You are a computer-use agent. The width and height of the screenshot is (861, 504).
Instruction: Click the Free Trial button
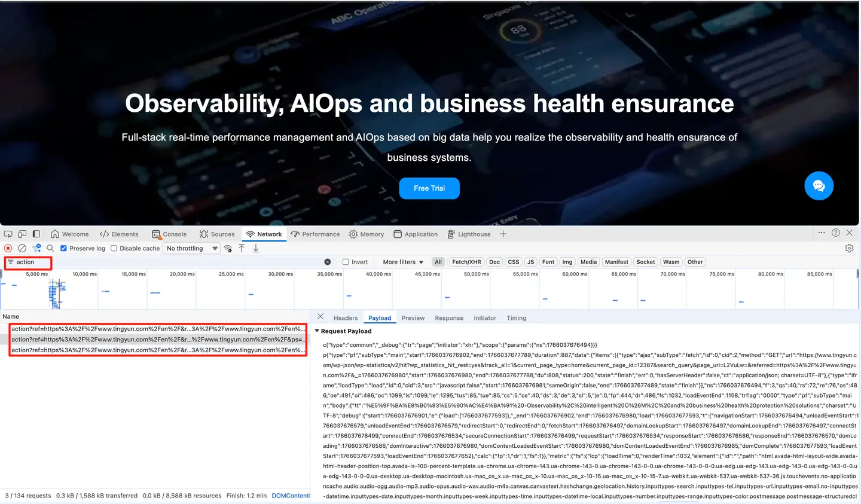pos(429,188)
